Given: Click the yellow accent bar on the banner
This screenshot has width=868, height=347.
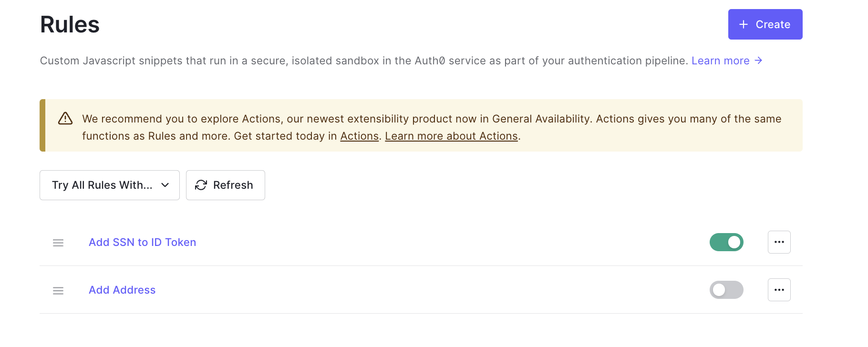Looking at the screenshot, I should pyautogui.click(x=42, y=125).
